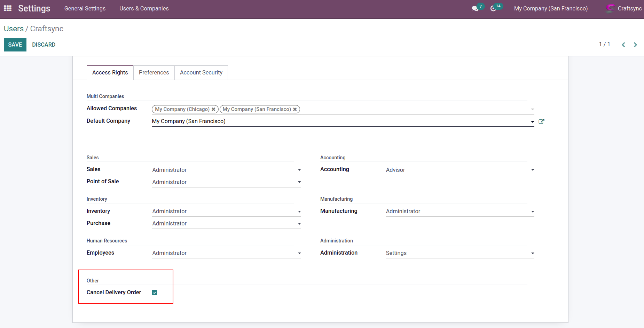Viewport: 644px width, 328px height.
Task: Open the apps grid menu icon
Action: pos(8,8)
